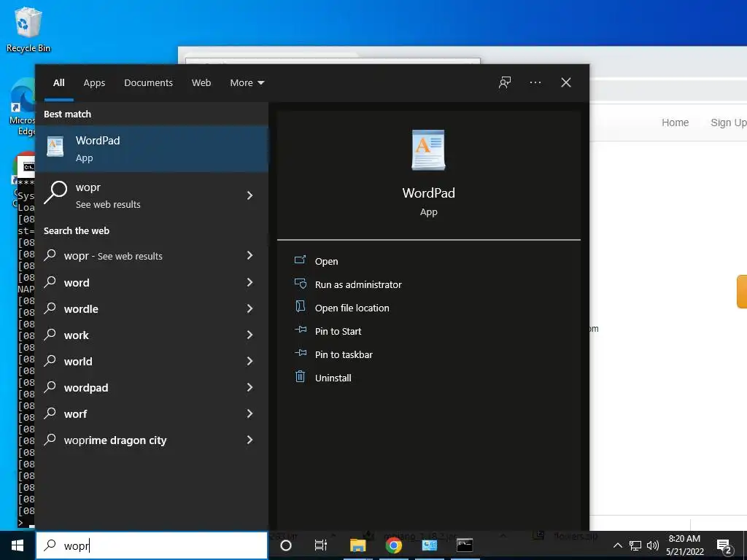Expand the arrow for 'wopr See web results'
Screen dimensions: 747x560
click(x=249, y=195)
